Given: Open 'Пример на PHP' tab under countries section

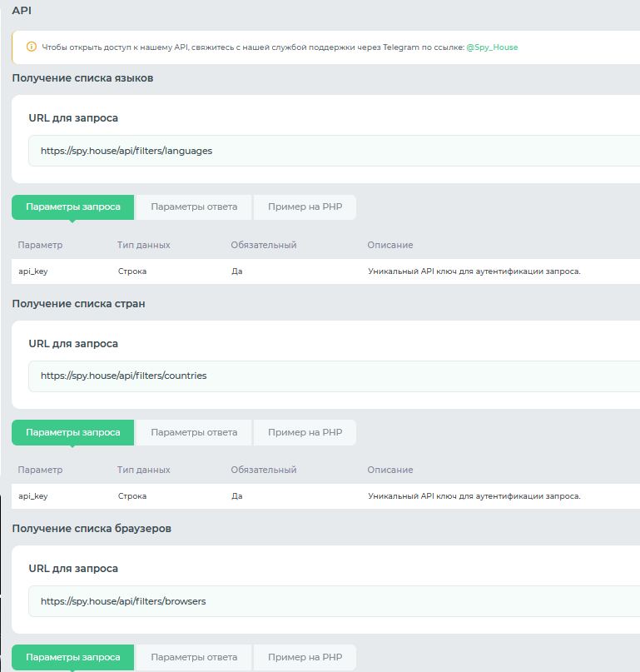Looking at the screenshot, I should point(305,432).
